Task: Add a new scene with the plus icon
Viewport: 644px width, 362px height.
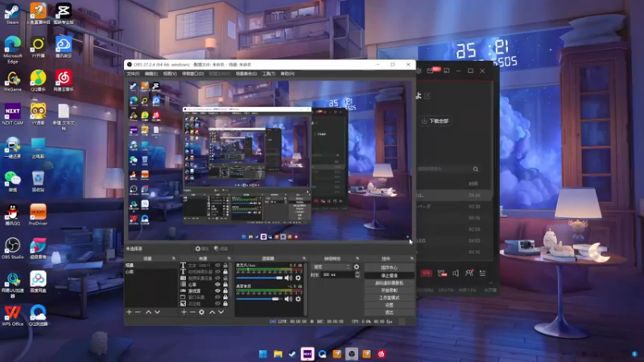Action: coord(130,312)
